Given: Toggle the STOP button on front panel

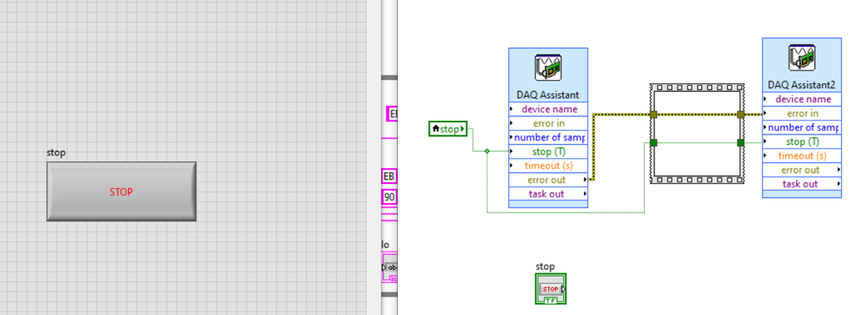Looking at the screenshot, I should click(122, 191).
